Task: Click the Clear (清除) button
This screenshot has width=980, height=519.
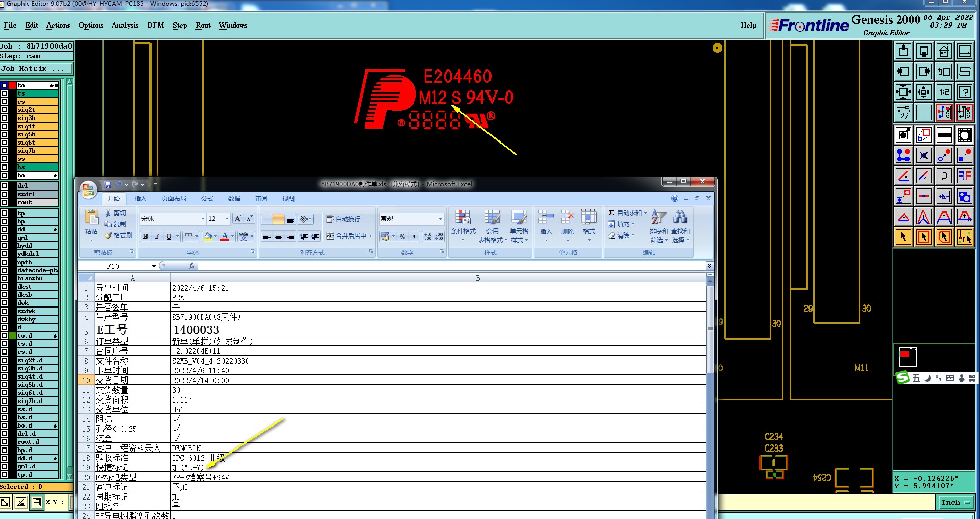Action: click(x=621, y=235)
